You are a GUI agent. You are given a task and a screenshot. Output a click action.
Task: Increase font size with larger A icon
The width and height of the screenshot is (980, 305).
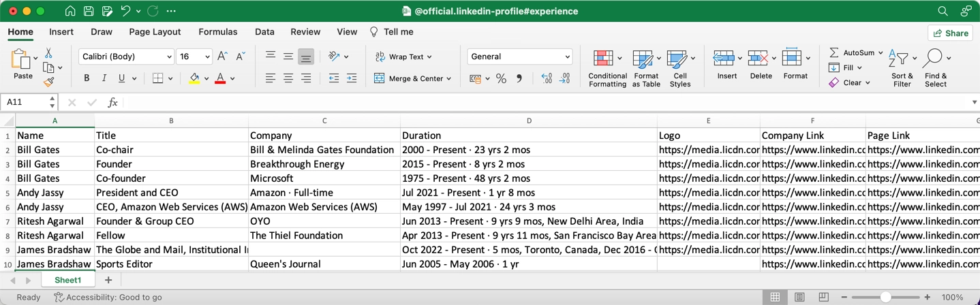pos(222,57)
